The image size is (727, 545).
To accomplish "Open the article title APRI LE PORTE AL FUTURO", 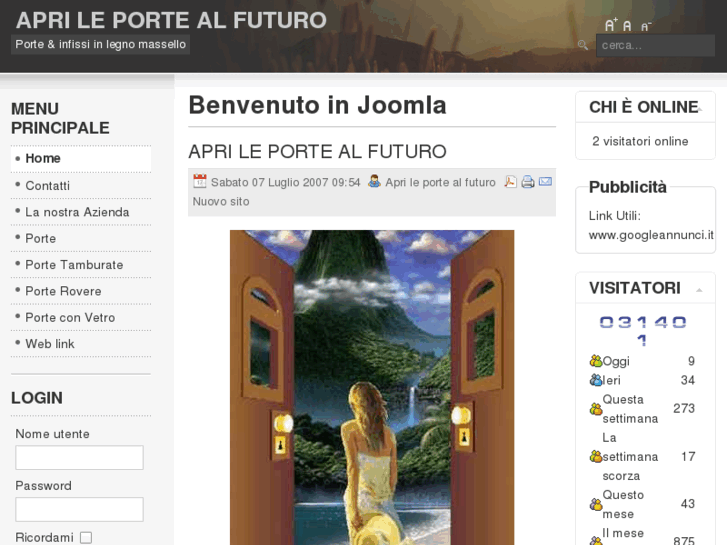I will tap(317, 152).
